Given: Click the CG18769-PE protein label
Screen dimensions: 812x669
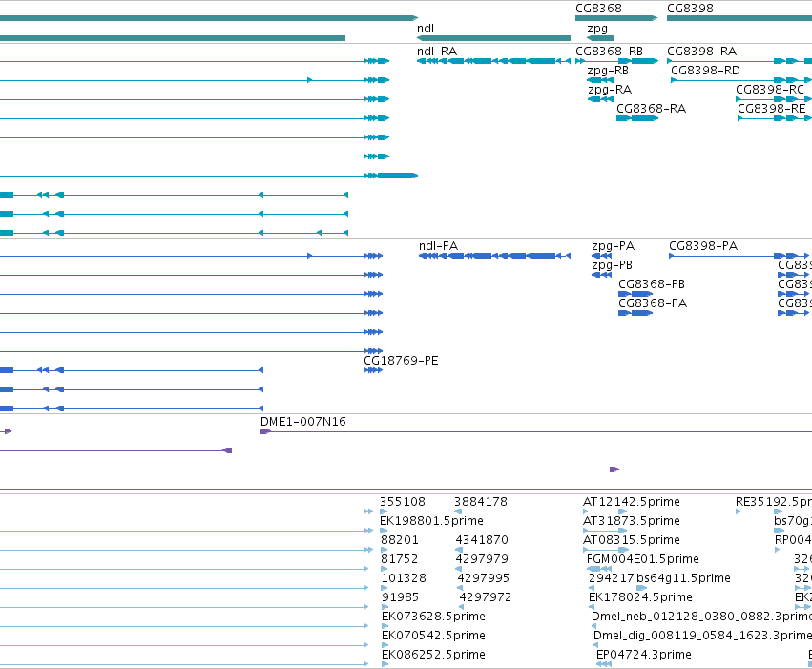Looking at the screenshot, I should click(x=401, y=361).
